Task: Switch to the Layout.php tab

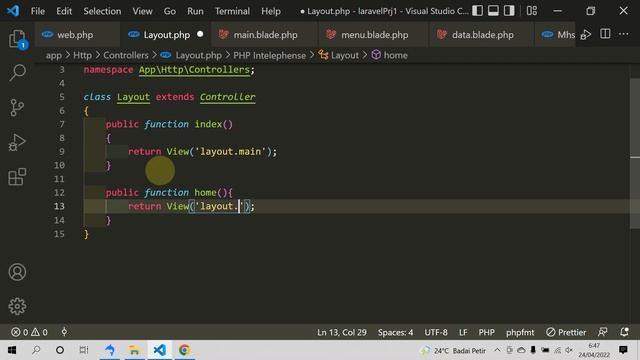Action: click(165, 35)
